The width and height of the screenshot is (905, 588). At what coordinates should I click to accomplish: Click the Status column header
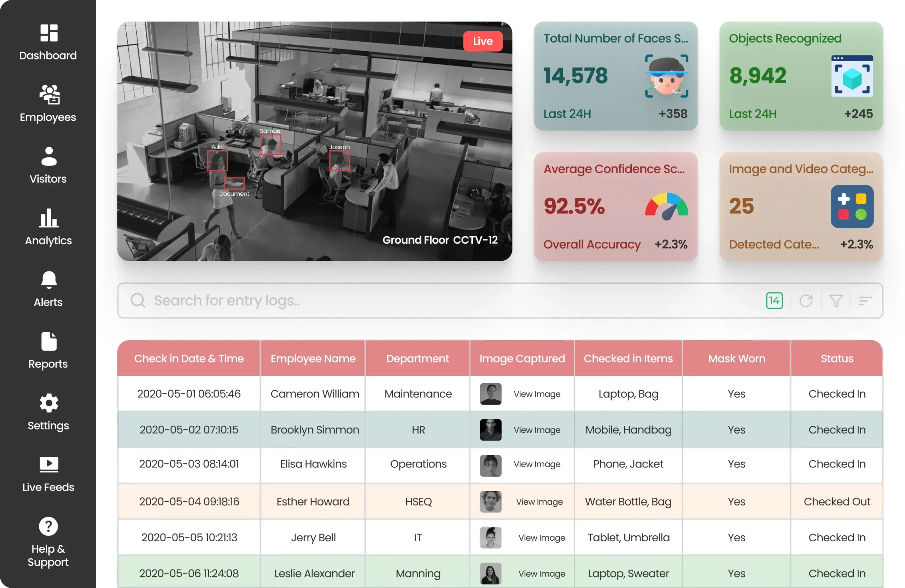pos(836,358)
